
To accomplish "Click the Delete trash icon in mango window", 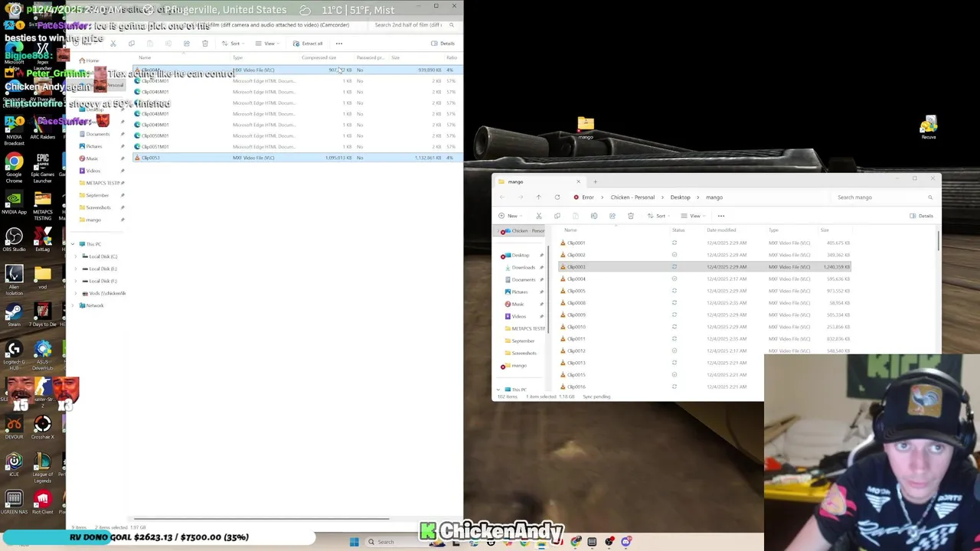I will 631,216.
